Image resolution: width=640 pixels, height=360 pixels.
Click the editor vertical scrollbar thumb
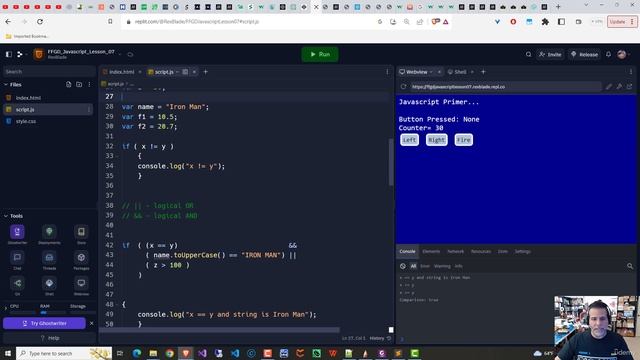(x=391, y=161)
